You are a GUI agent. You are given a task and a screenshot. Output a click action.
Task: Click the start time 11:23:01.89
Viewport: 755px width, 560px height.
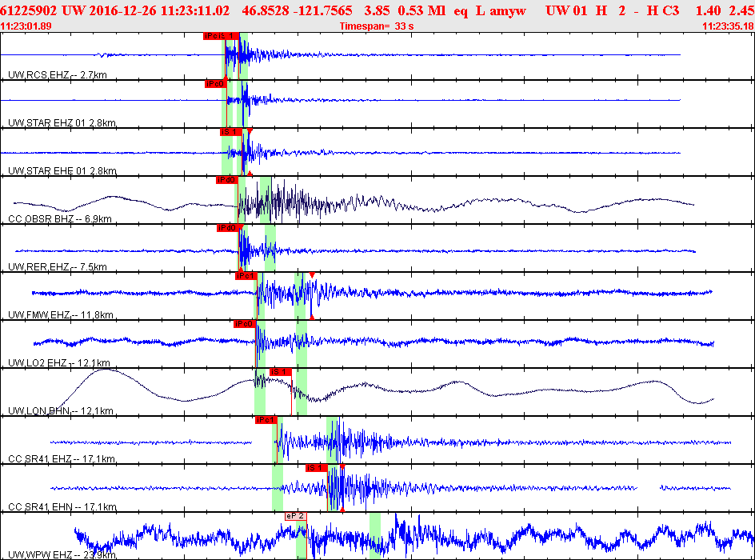[26, 26]
